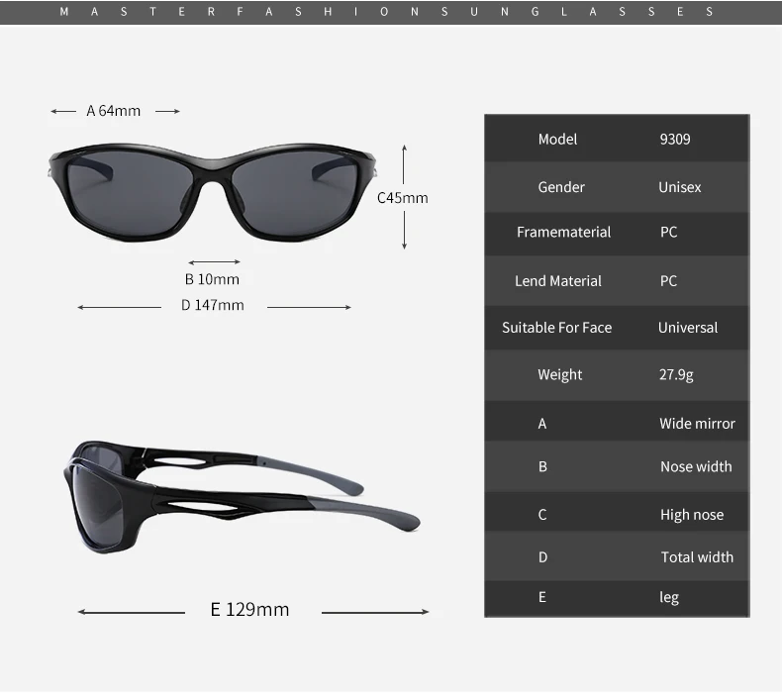
Task: Click the Universal value in table
Action: point(688,328)
